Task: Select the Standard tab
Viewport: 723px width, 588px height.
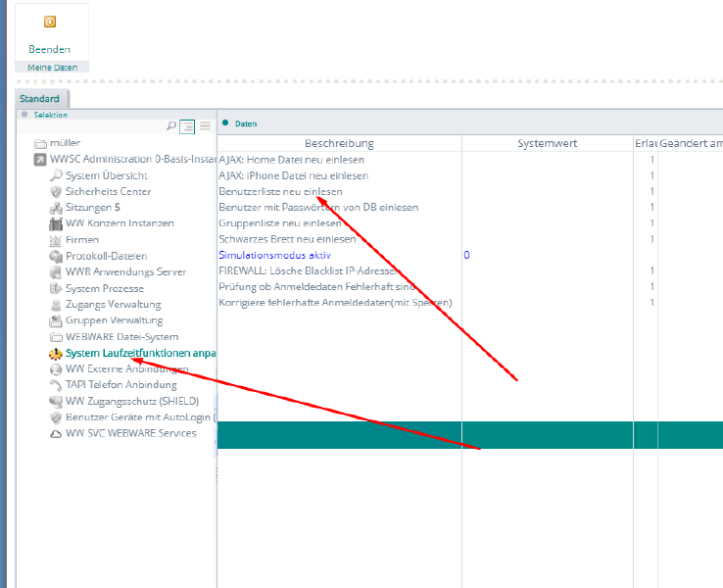Action: (40, 99)
